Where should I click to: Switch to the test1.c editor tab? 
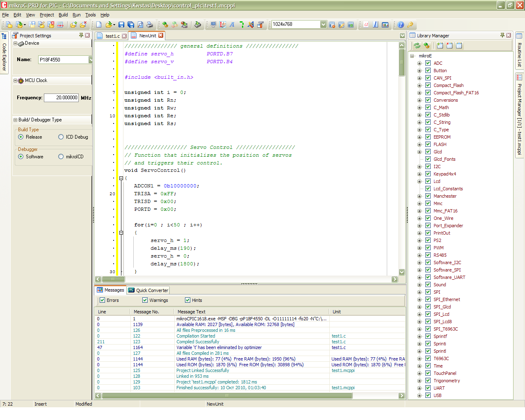coord(112,36)
